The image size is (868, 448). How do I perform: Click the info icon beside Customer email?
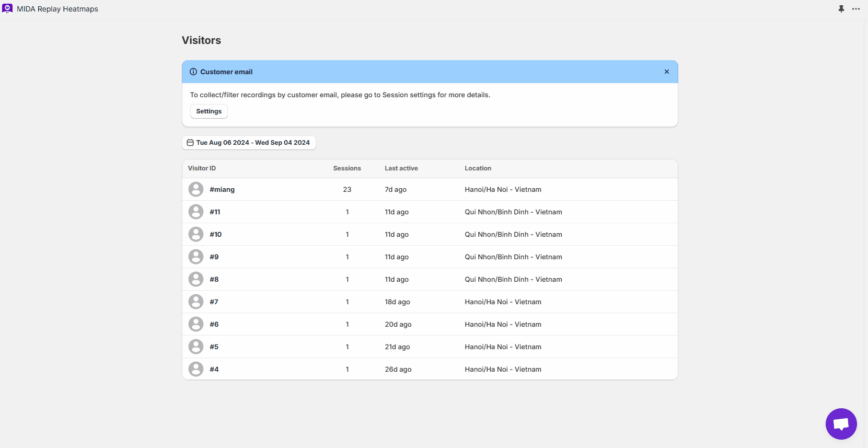[x=193, y=72]
